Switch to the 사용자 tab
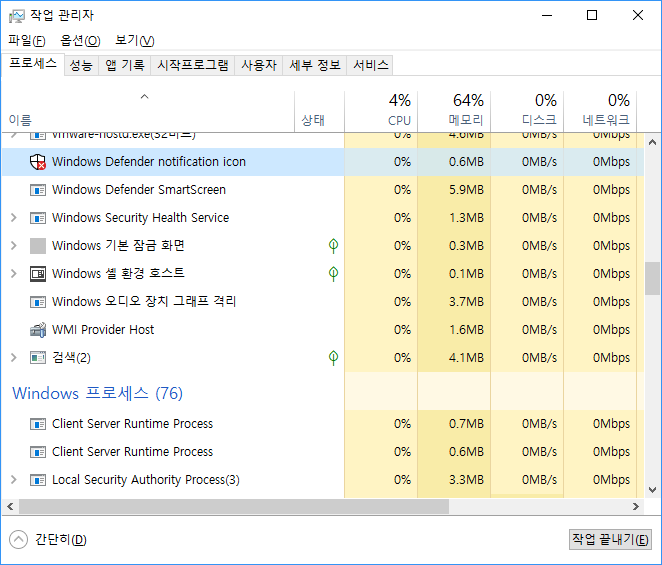This screenshot has width=662, height=565. (259, 65)
